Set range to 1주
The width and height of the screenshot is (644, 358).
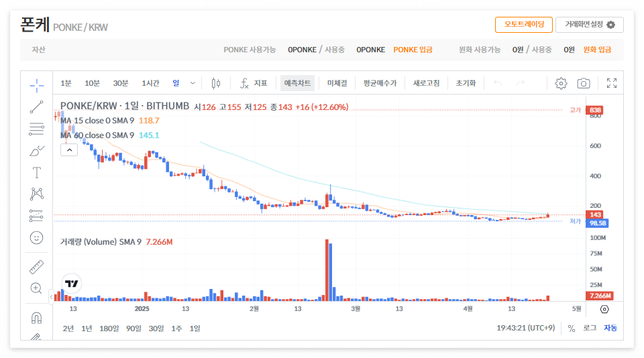[176, 329]
